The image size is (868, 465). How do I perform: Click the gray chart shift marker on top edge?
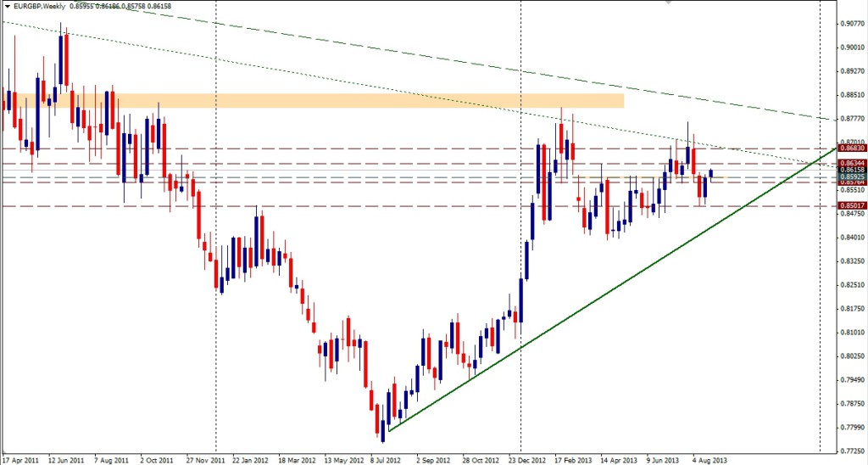pyautogui.click(x=670, y=3)
